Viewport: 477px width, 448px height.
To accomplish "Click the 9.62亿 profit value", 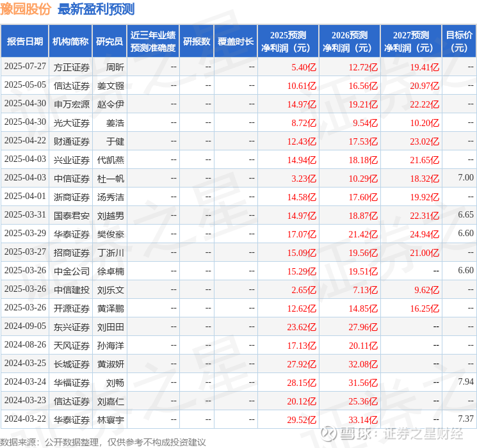I will (x=427, y=290).
